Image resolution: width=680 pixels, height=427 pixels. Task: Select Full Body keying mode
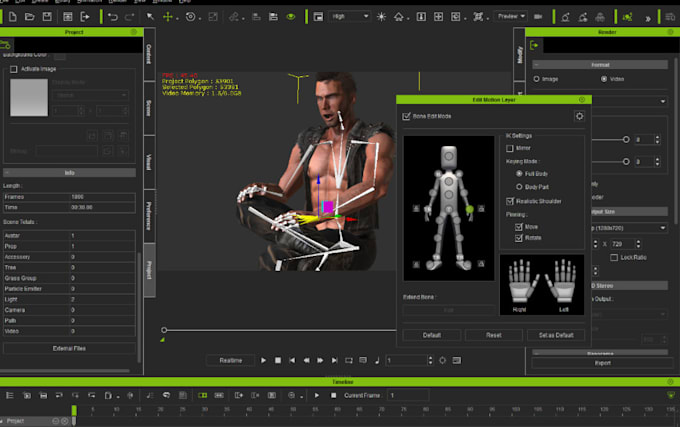[519, 173]
